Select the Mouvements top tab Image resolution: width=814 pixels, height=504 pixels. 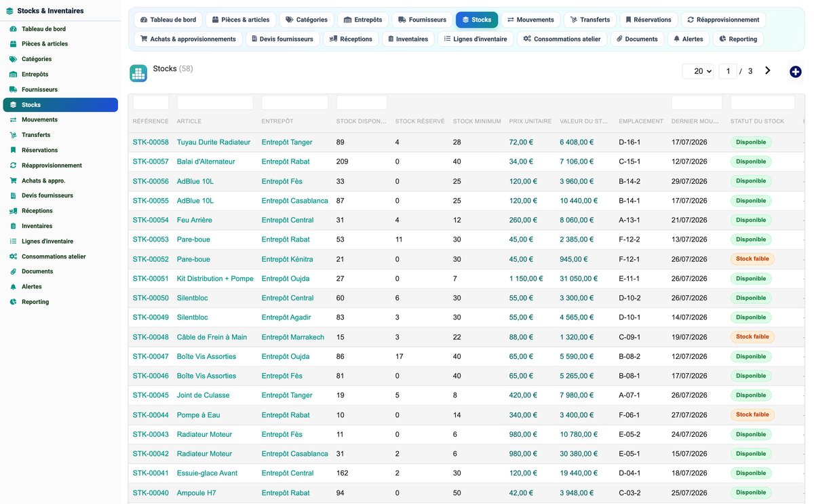pos(530,20)
